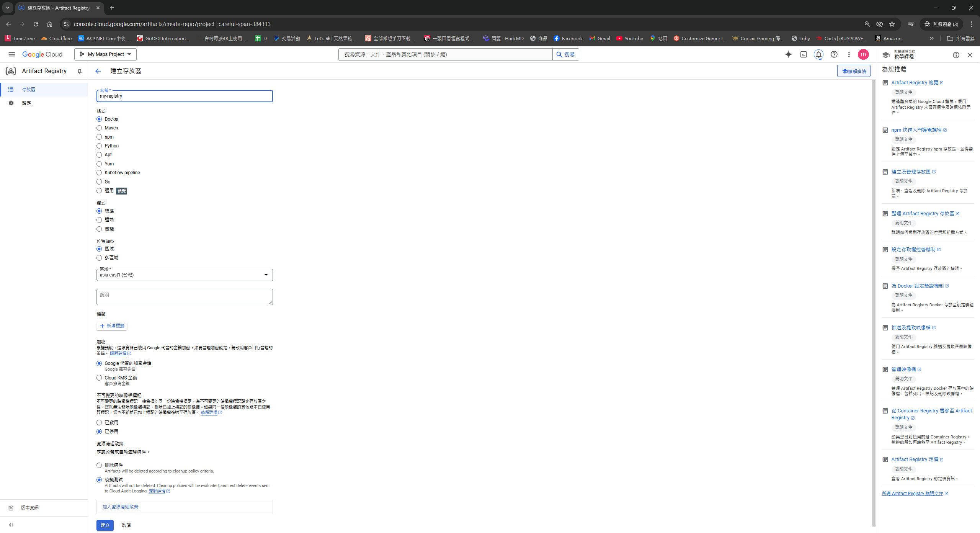Select the Maven format radio button

[x=99, y=128]
